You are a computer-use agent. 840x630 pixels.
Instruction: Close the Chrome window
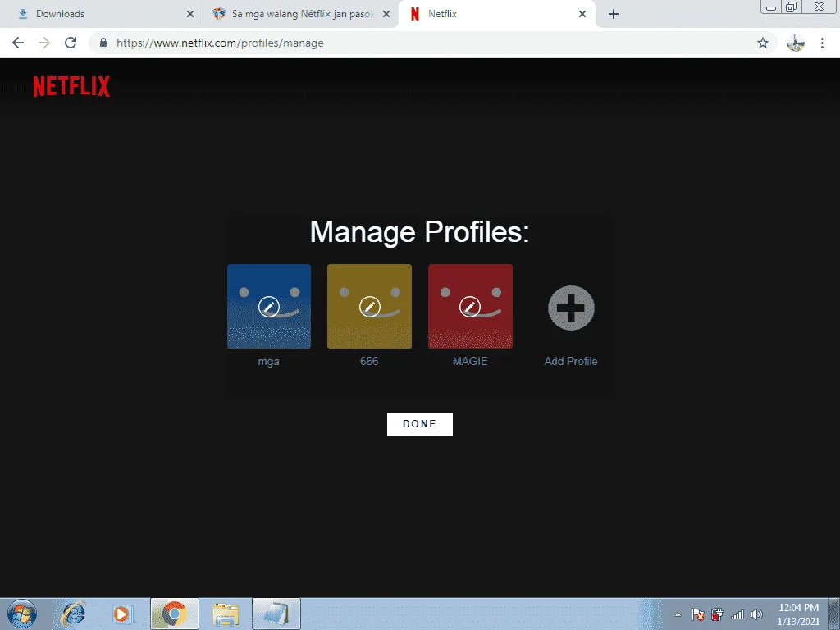tap(819, 7)
